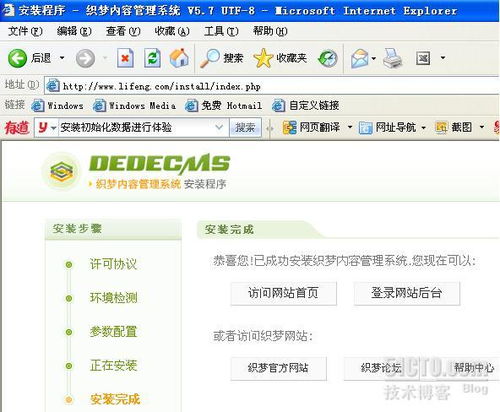The width and height of the screenshot is (500, 412).
Task: Click 安装完成 section tab header
Action: pos(229,229)
